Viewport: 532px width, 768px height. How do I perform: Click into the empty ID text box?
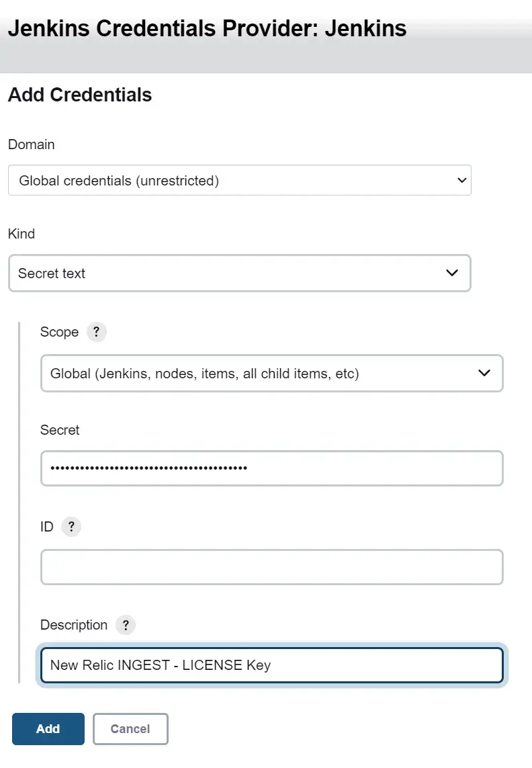pos(271,567)
